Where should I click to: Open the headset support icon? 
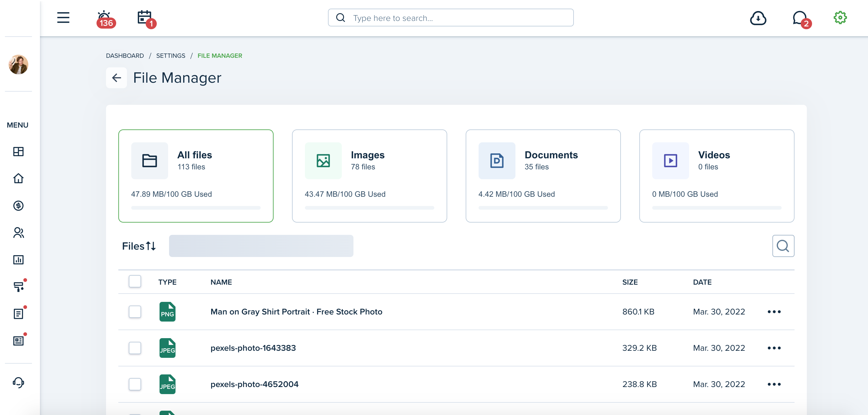[x=18, y=382]
